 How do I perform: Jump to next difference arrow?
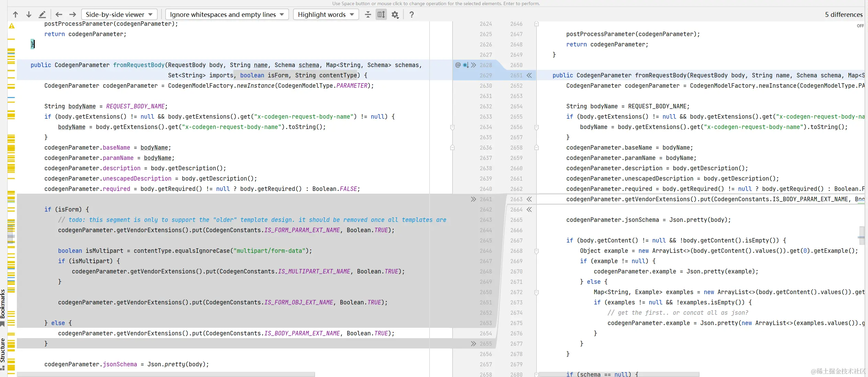click(29, 14)
